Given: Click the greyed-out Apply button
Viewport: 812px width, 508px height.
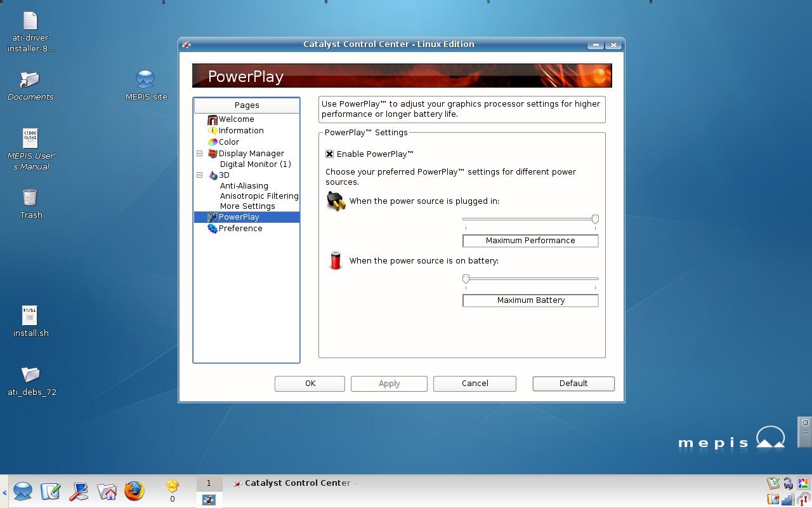Looking at the screenshot, I should (389, 384).
